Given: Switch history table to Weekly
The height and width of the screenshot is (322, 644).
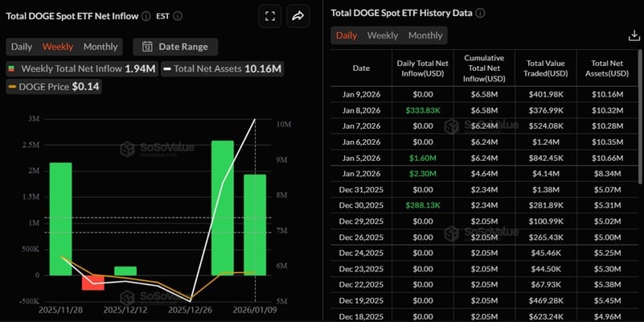Looking at the screenshot, I should [x=383, y=35].
